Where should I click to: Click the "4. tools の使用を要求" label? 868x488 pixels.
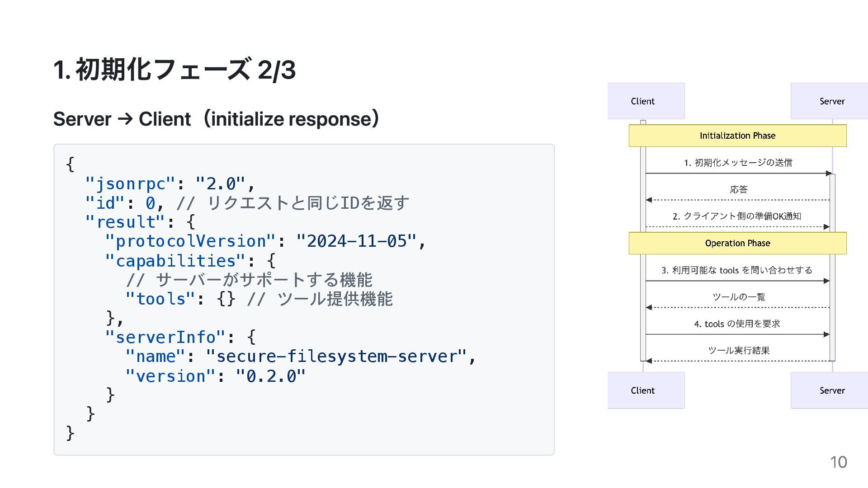737,324
